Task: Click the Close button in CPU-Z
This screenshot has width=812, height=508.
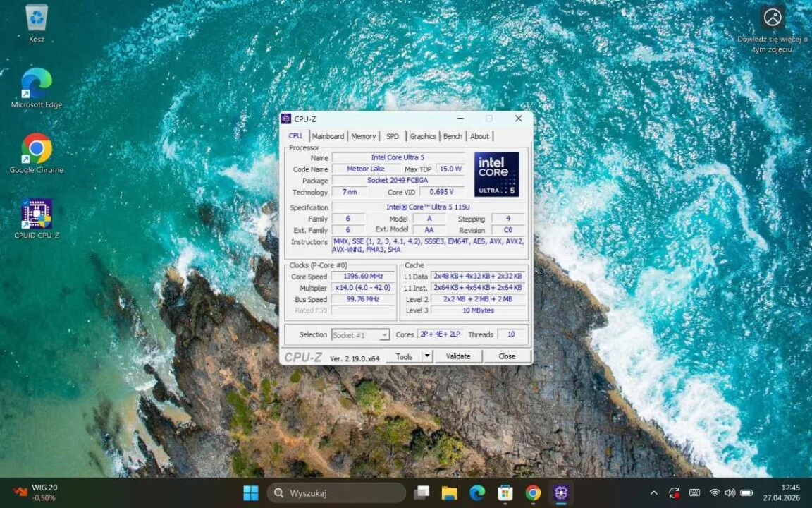Action: tap(507, 356)
